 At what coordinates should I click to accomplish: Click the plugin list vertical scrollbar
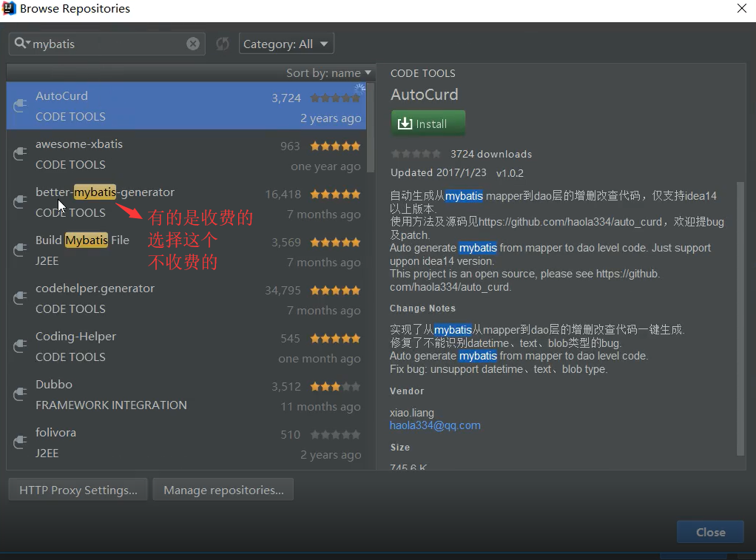click(371, 127)
